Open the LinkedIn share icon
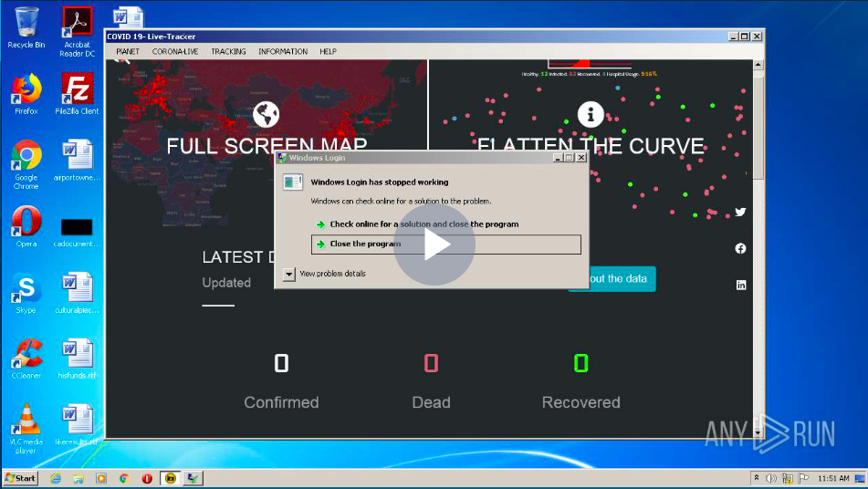The width and height of the screenshot is (868, 489). (741, 285)
